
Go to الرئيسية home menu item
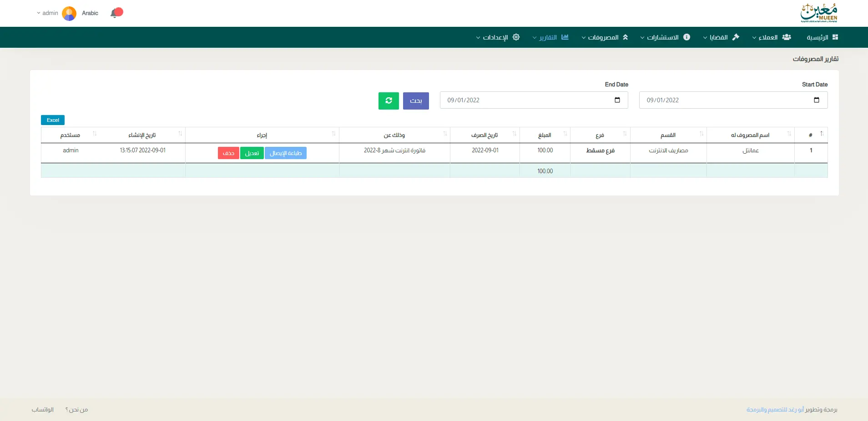822,37
